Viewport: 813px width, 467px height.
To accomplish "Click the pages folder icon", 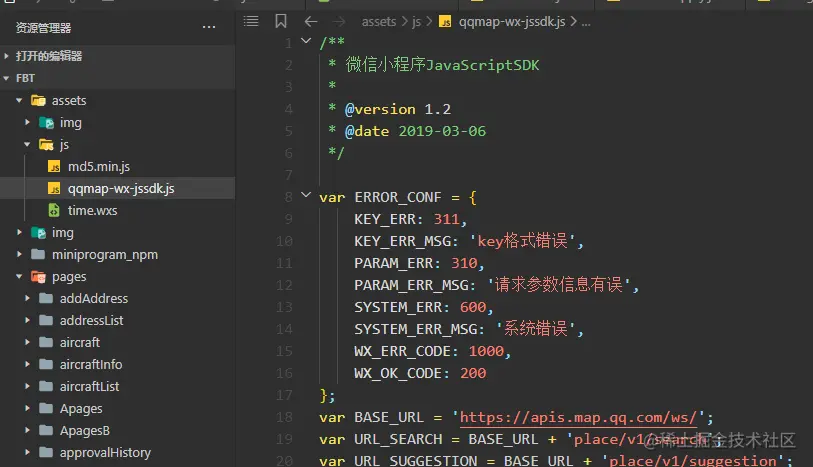I will point(38,277).
